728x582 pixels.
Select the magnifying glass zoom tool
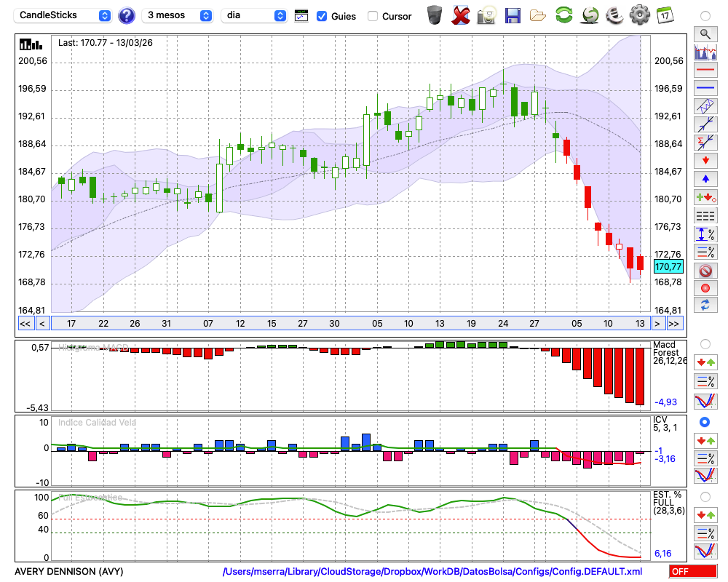pyautogui.click(x=705, y=34)
